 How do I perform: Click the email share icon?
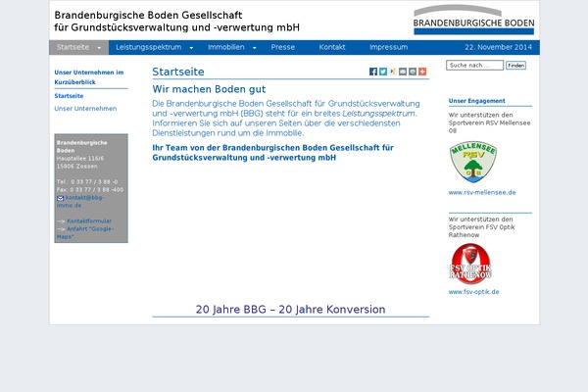click(403, 72)
